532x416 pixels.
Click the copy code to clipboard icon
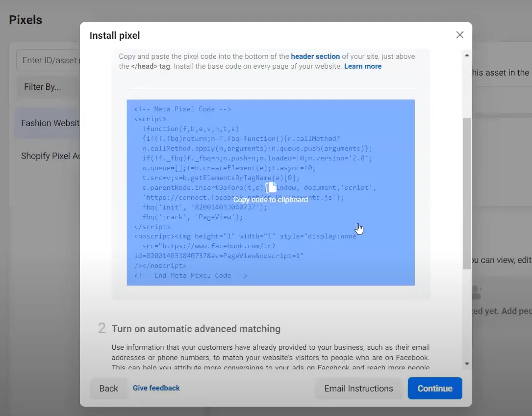(x=271, y=187)
